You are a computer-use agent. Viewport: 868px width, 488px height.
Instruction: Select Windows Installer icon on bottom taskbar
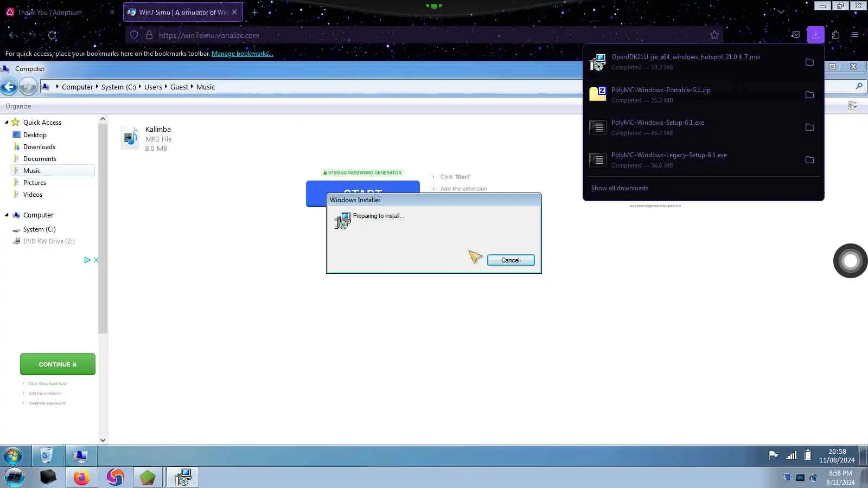tap(182, 477)
